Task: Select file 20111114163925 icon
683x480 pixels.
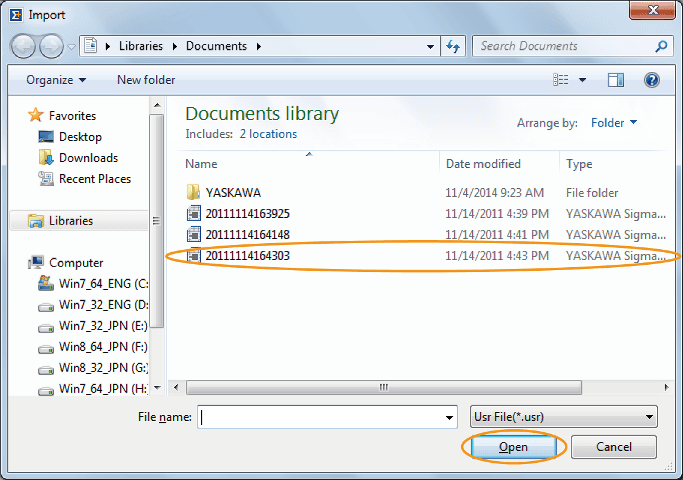Action: 194,213
